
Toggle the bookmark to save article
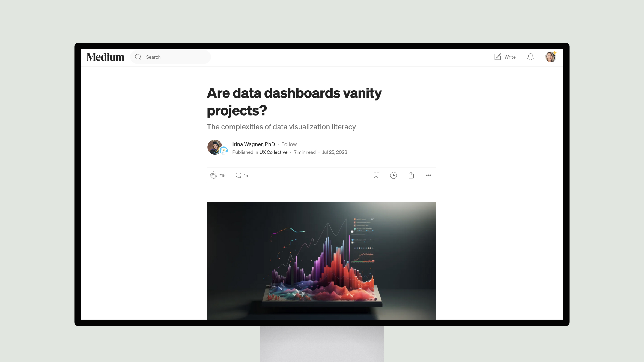point(376,175)
